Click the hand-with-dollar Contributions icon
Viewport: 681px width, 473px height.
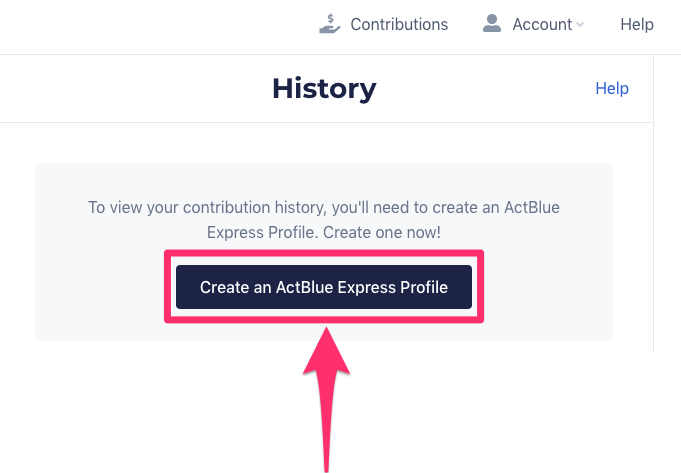click(329, 23)
